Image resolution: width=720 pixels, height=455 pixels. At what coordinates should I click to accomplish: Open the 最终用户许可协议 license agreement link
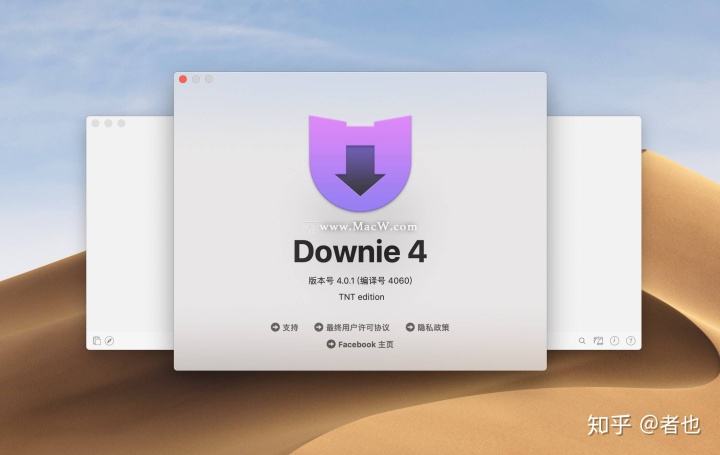[352, 327]
